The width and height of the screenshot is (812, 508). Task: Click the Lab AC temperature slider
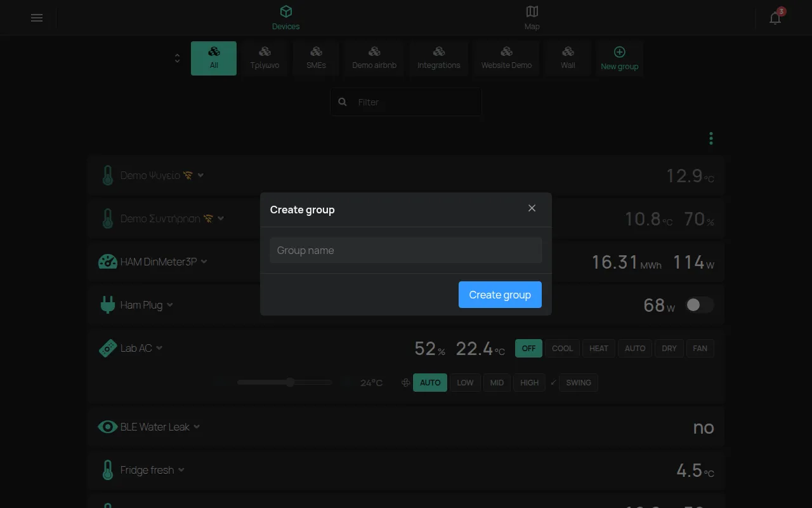coord(285,382)
